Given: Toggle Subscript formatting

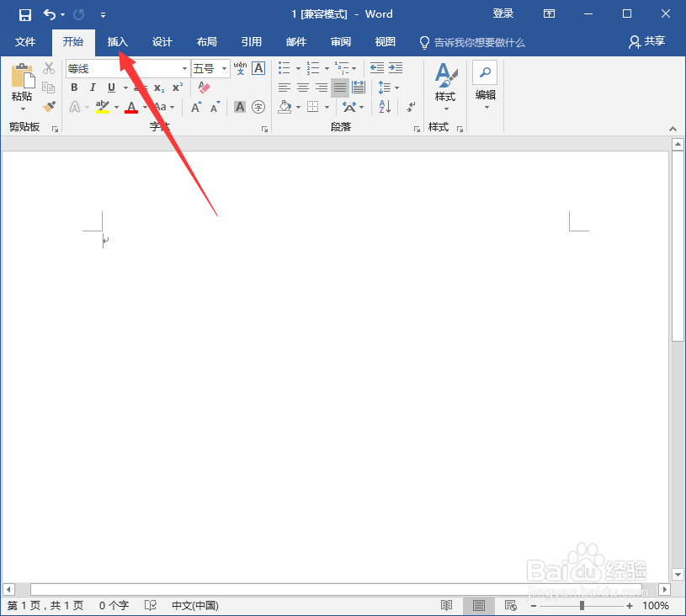Looking at the screenshot, I should [159, 88].
